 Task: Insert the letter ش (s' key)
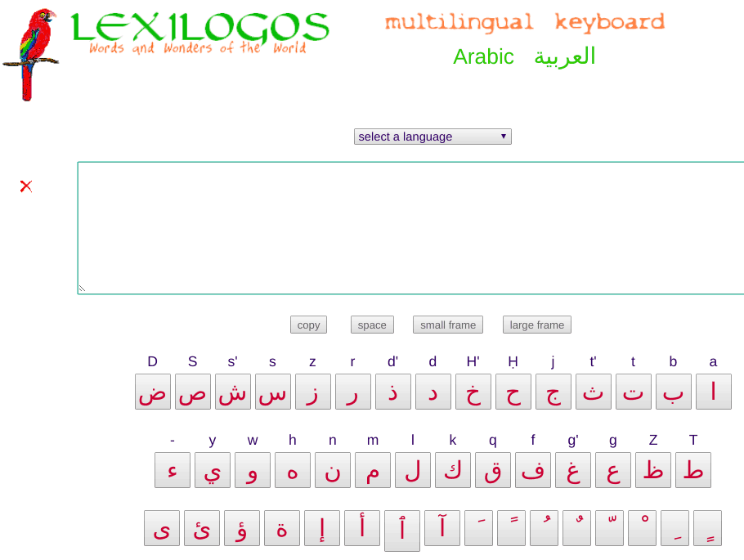click(233, 392)
